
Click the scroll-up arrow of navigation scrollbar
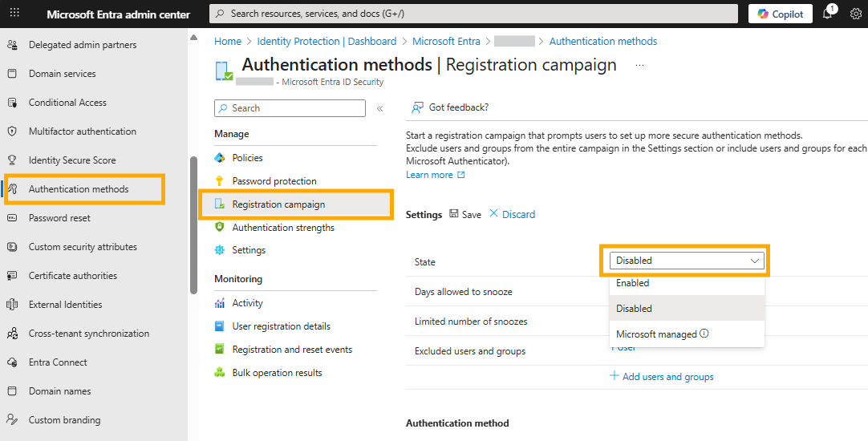[x=193, y=38]
